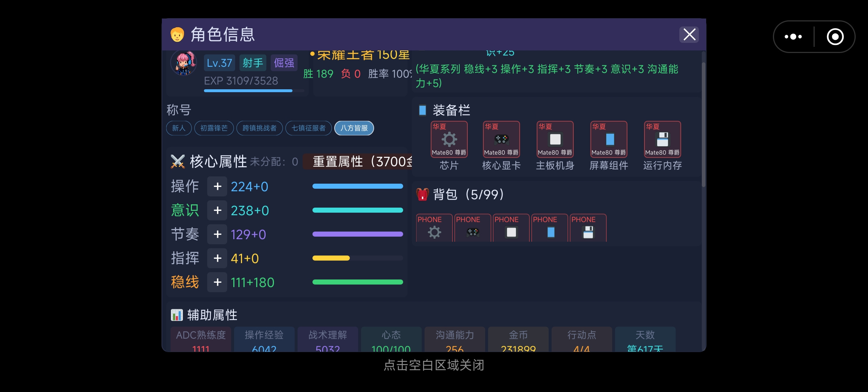Select the 新人 title badge

(179, 128)
